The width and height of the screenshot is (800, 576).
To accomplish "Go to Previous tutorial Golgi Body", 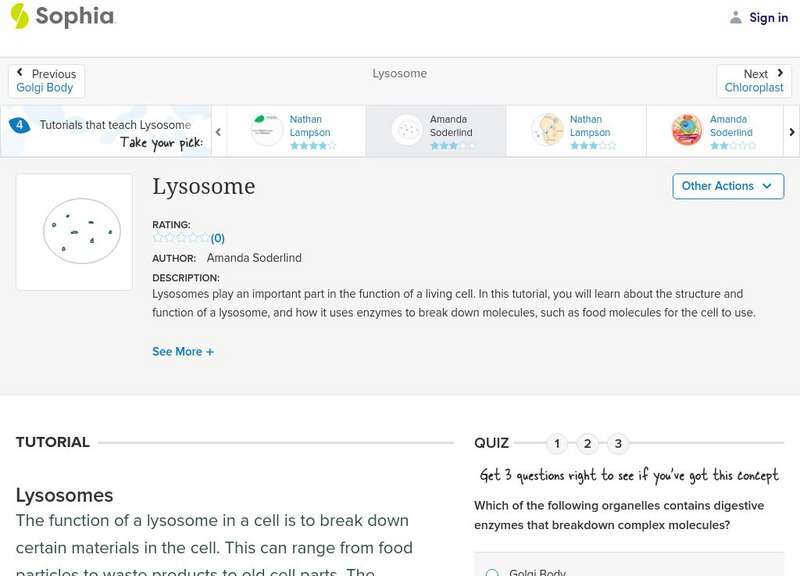I will (48, 80).
